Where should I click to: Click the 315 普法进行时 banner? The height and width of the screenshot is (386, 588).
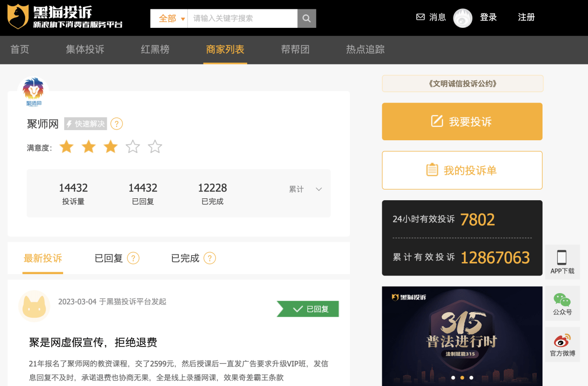(462, 336)
